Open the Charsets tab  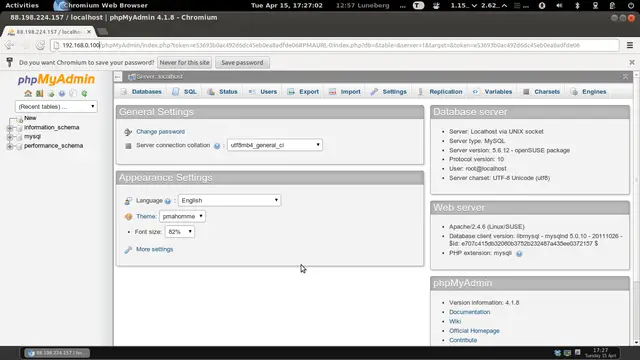[x=542, y=92]
